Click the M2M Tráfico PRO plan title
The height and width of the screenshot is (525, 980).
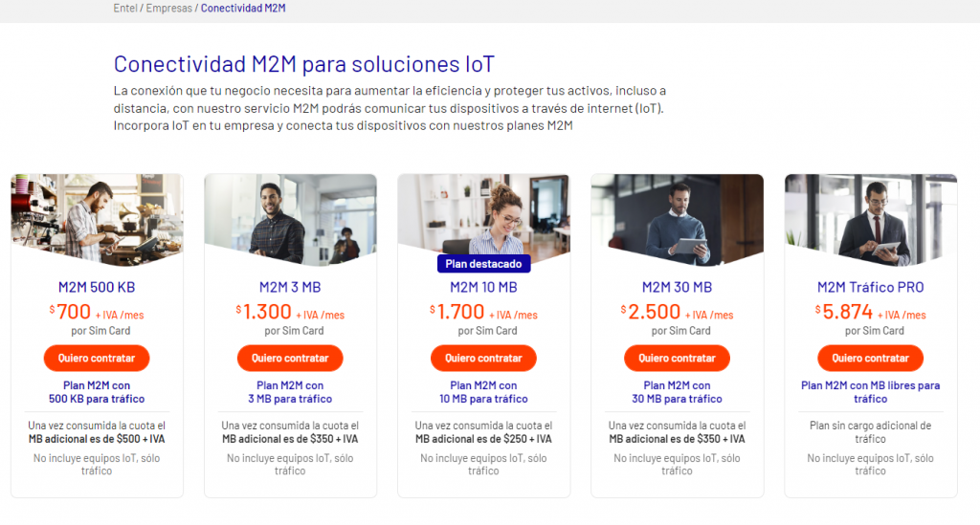[x=871, y=287]
